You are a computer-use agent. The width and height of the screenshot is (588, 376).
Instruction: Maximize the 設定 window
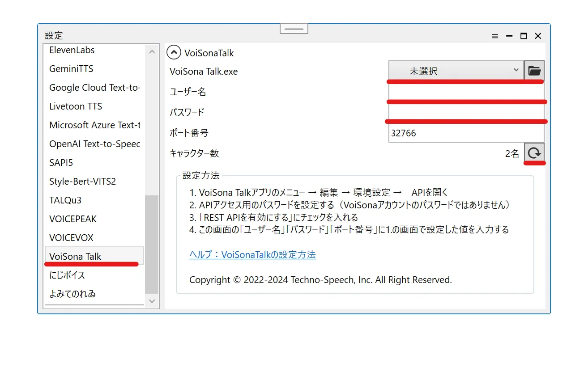pyautogui.click(x=524, y=36)
